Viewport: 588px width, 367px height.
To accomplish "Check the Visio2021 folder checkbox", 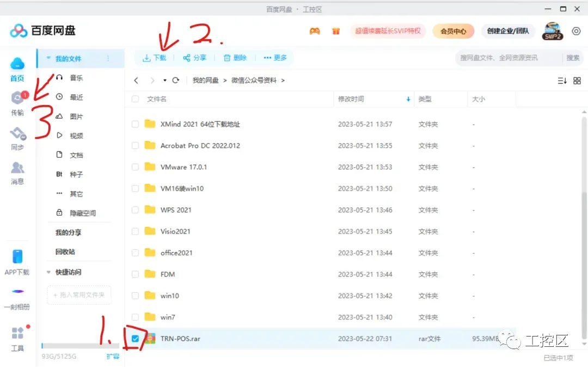I will pos(136,231).
